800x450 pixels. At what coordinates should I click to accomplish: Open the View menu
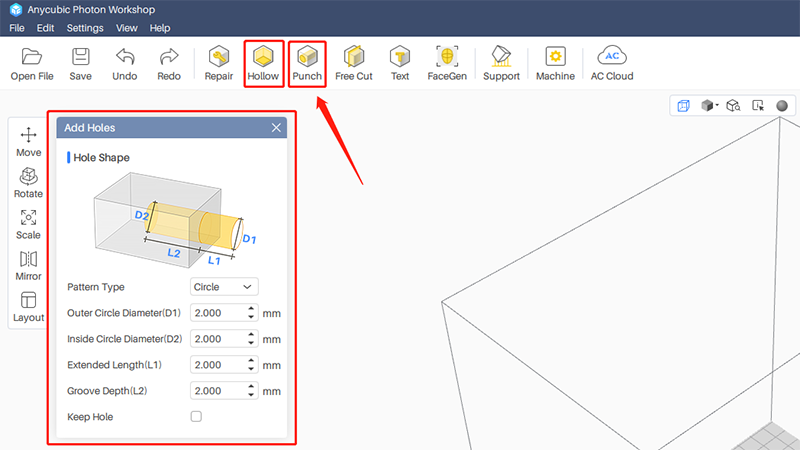pos(127,28)
